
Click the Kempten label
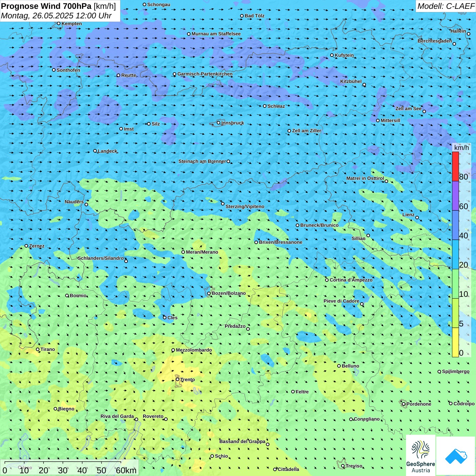71,23
